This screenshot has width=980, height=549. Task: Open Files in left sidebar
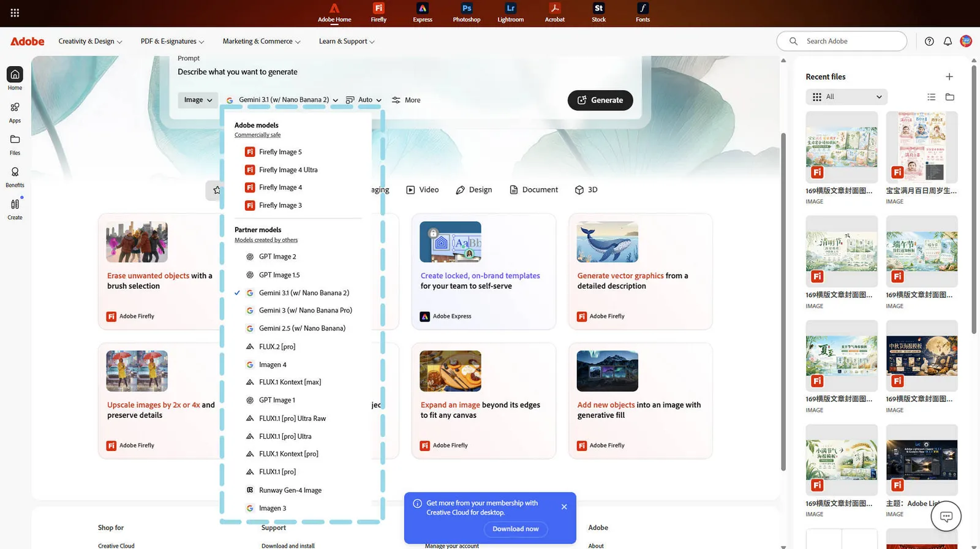pyautogui.click(x=15, y=145)
